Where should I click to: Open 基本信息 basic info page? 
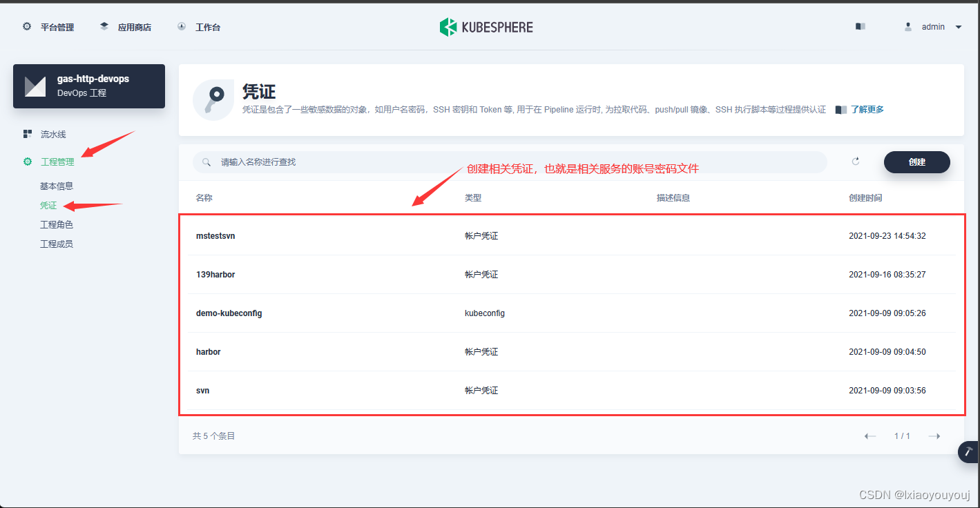click(x=57, y=186)
